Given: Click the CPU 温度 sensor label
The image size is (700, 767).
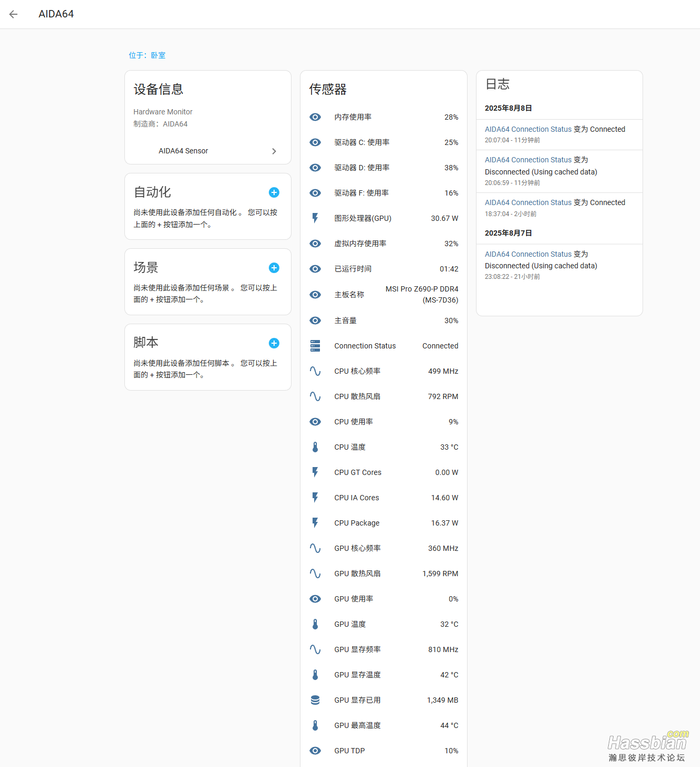Looking at the screenshot, I should (x=350, y=447).
